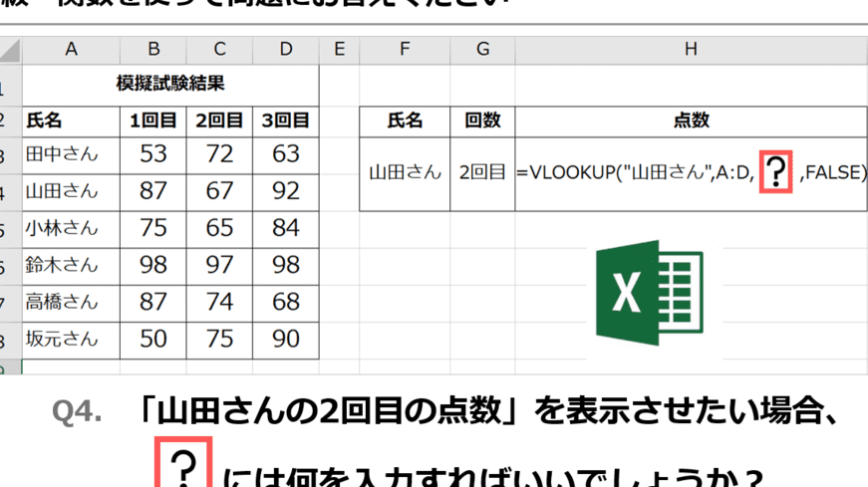Click 鈴木さん's 3回目 score 98
The width and height of the screenshot is (868, 487).
pos(286,267)
